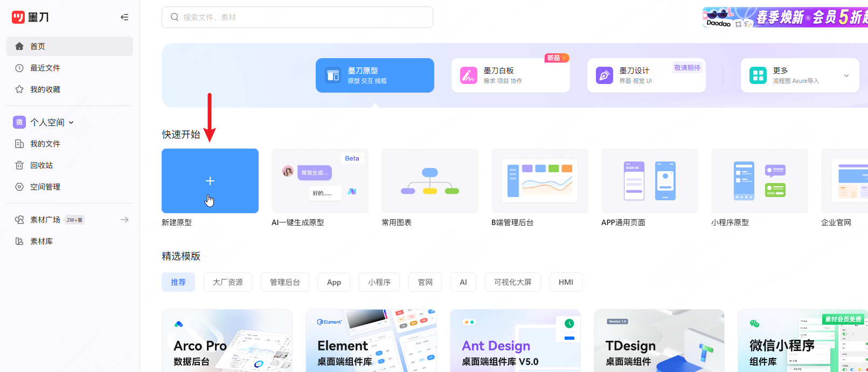The height and width of the screenshot is (372, 868).
Task: Select the 推荐 template tab
Action: [x=178, y=282]
